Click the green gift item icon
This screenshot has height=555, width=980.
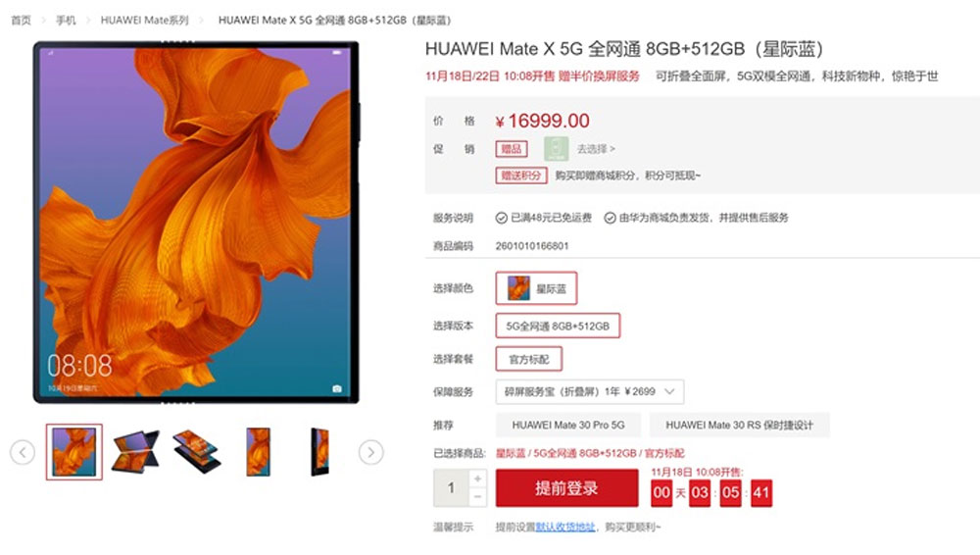(556, 149)
